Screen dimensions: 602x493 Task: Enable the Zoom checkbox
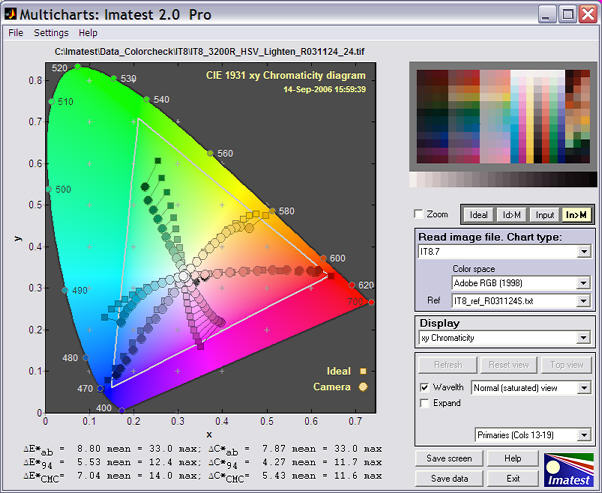(419, 214)
